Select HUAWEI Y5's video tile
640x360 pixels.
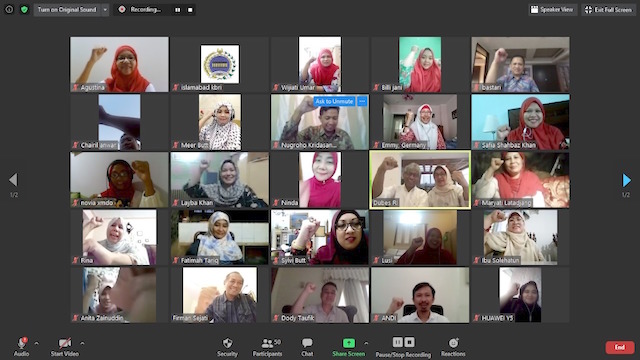(520, 295)
